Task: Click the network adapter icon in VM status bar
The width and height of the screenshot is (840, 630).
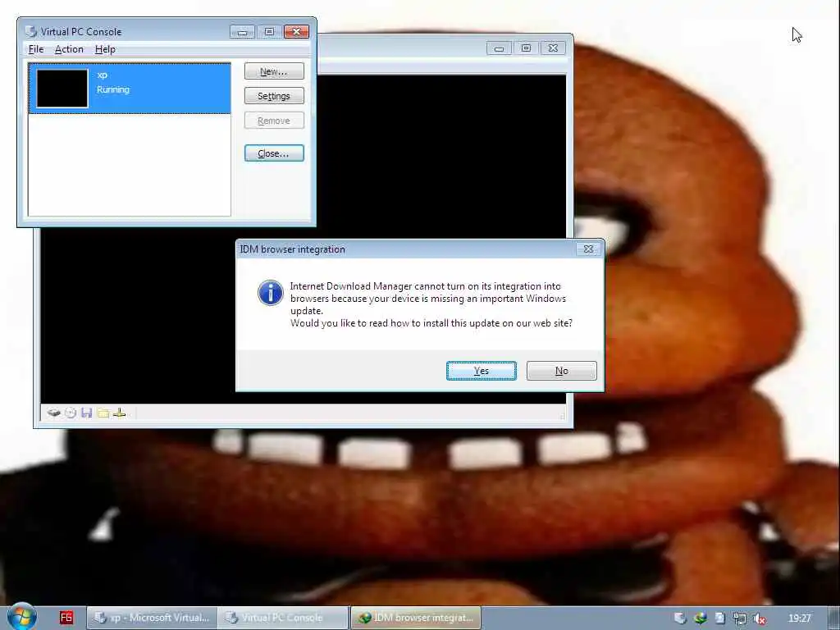Action: click(120, 413)
